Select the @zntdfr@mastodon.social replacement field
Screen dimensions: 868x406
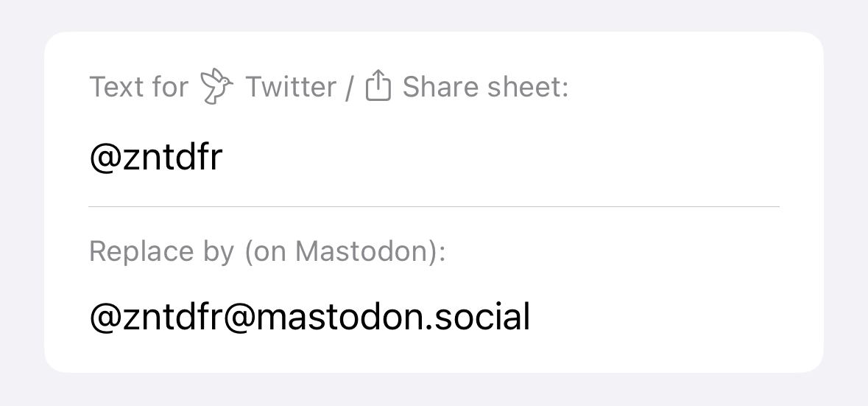tap(434, 317)
